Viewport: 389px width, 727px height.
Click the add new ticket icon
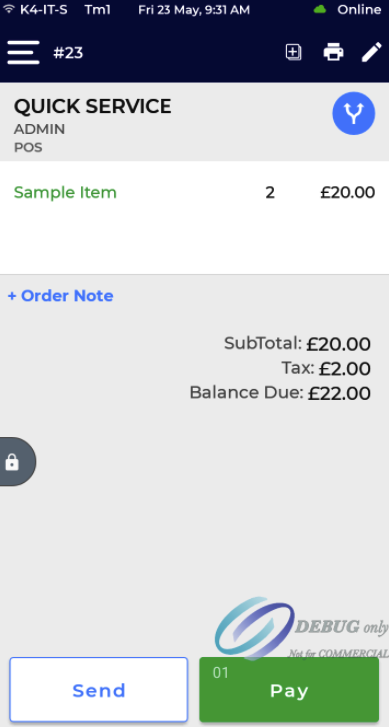click(x=293, y=52)
